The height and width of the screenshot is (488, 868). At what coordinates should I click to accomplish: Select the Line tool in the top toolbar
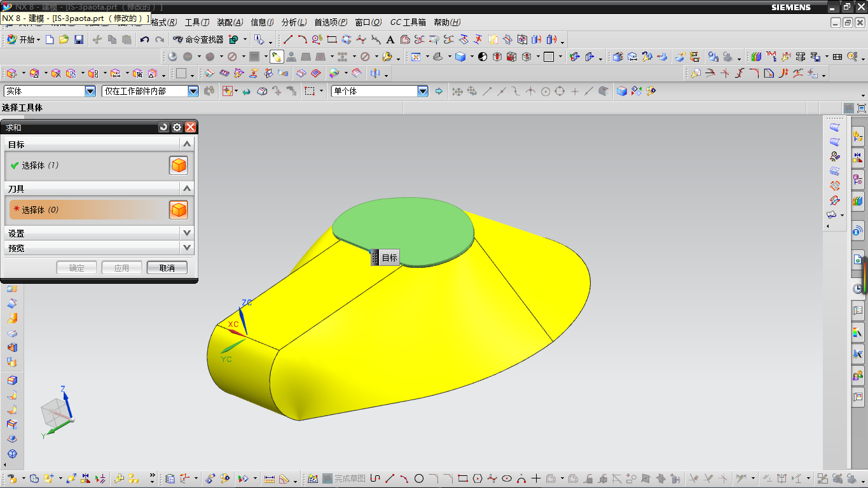click(x=288, y=39)
